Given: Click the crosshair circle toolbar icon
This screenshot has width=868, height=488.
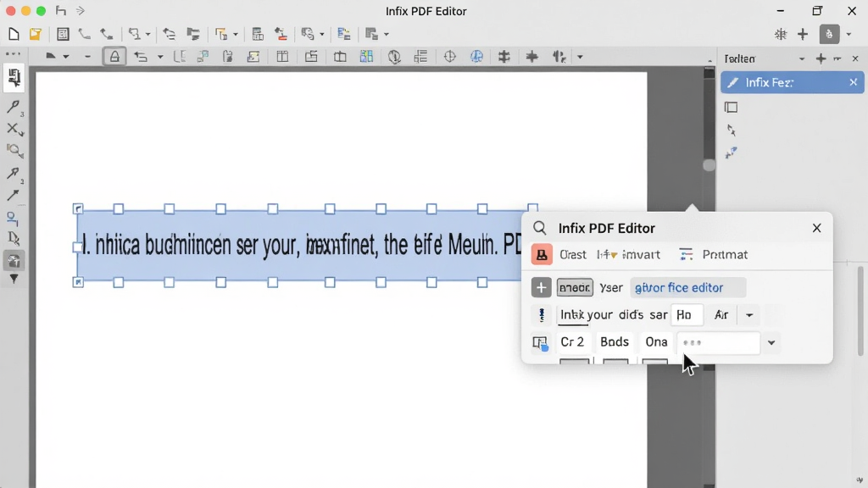Looking at the screenshot, I should [x=449, y=57].
